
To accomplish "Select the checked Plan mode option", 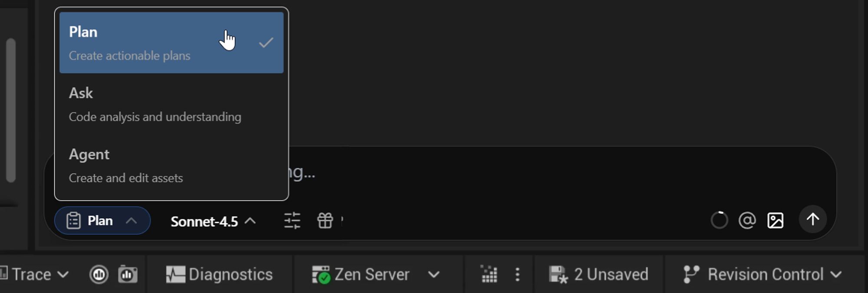I will tap(171, 43).
